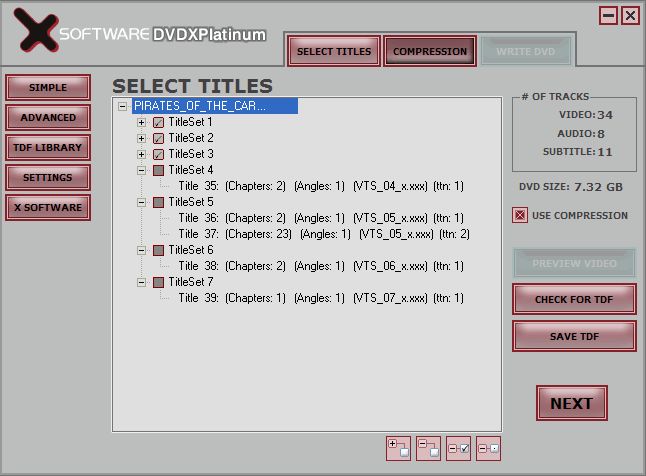
Task: Uncheck the TitleSet 1 checkbox
Action: point(158,122)
